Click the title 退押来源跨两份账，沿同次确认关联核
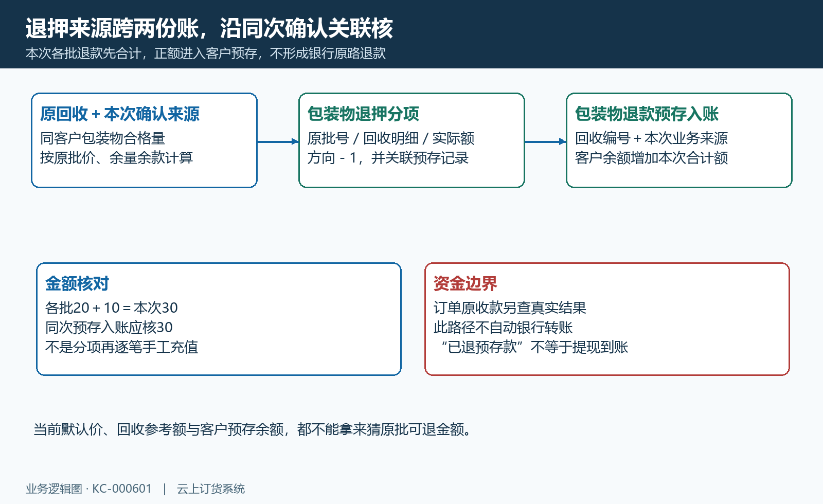Image resolution: width=823 pixels, height=504 pixels. [209, 28]
